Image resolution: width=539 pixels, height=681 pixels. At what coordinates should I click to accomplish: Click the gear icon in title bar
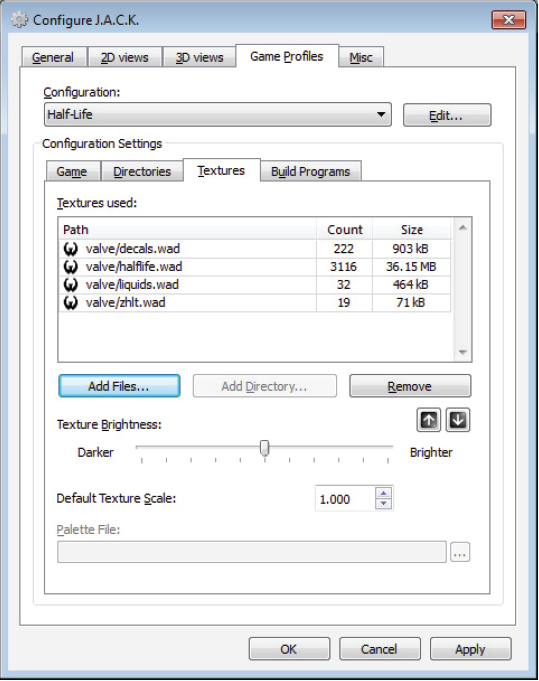click(x=19, y=20)
